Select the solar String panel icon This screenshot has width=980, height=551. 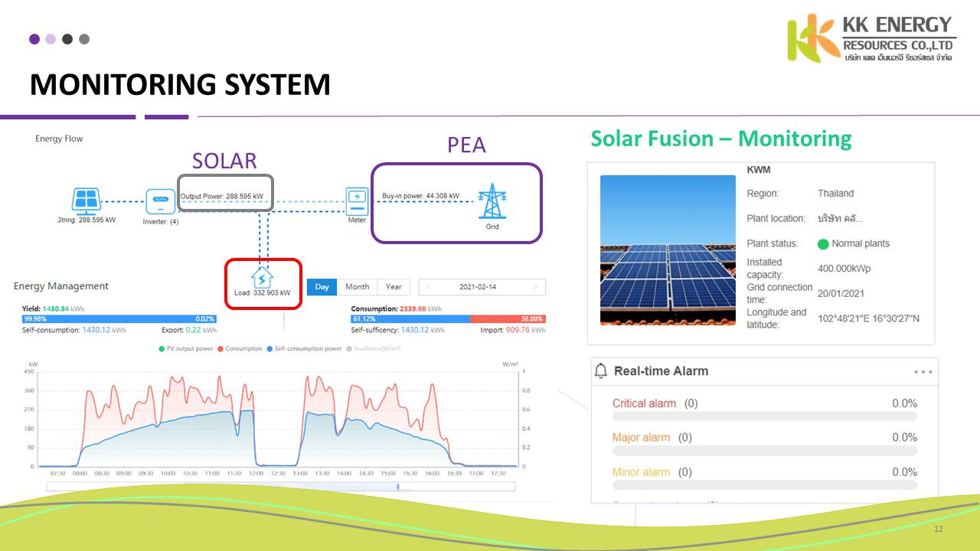point(86,200)
